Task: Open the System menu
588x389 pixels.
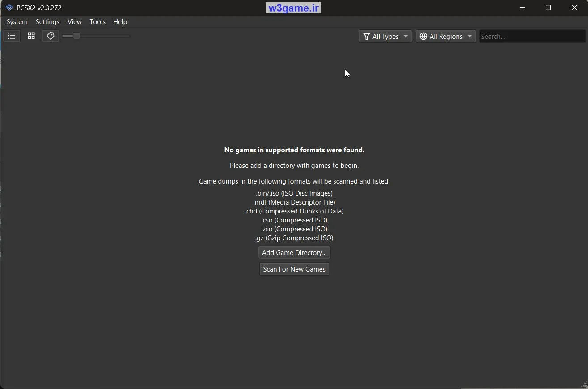Action: (x=17, y=22)
